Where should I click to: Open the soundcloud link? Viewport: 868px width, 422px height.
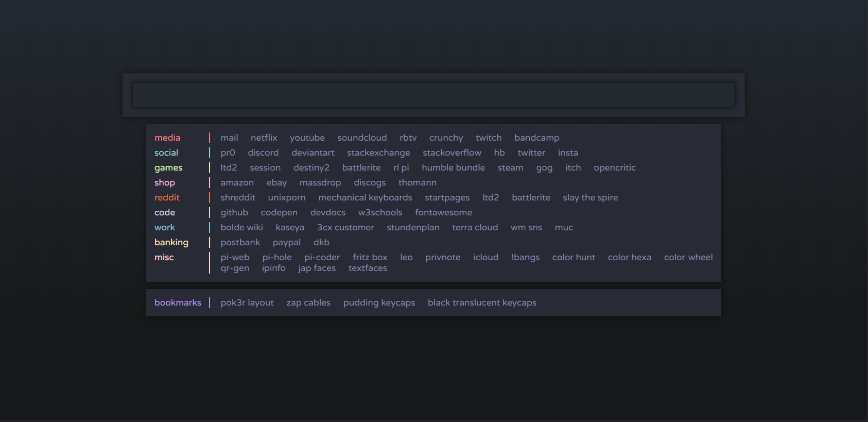[x=362, y=138]
